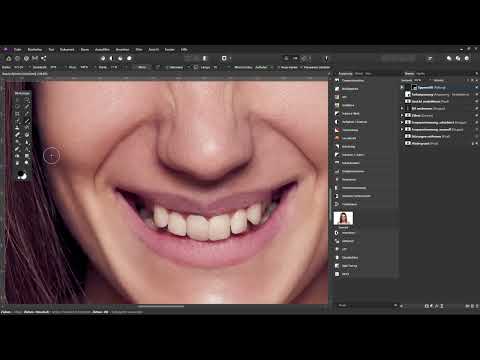Click the canvas horizontal scrollbar
This screenshot has height=360, width=480.
[161, 306]
